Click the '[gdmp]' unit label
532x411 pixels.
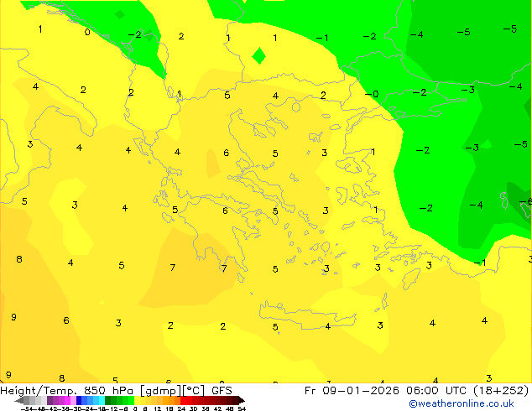click(159, 391)
